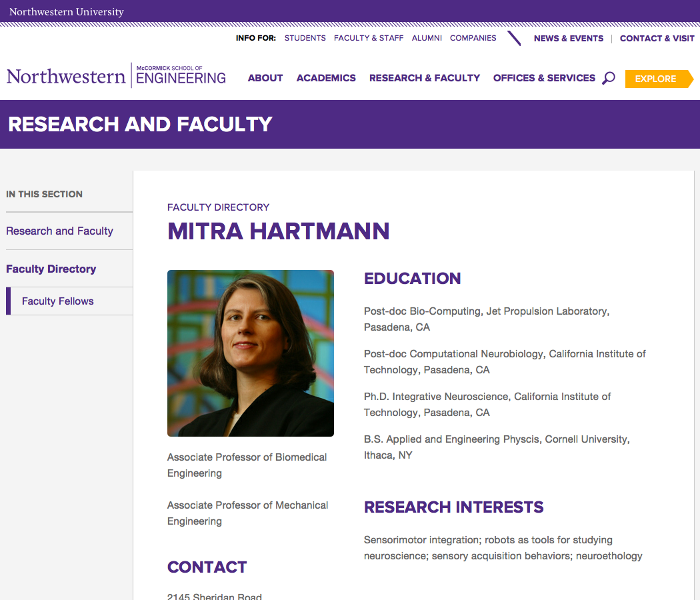Click Mitra Hartmann's profile photo
This screenshot has height=600, width=700.
251,353
